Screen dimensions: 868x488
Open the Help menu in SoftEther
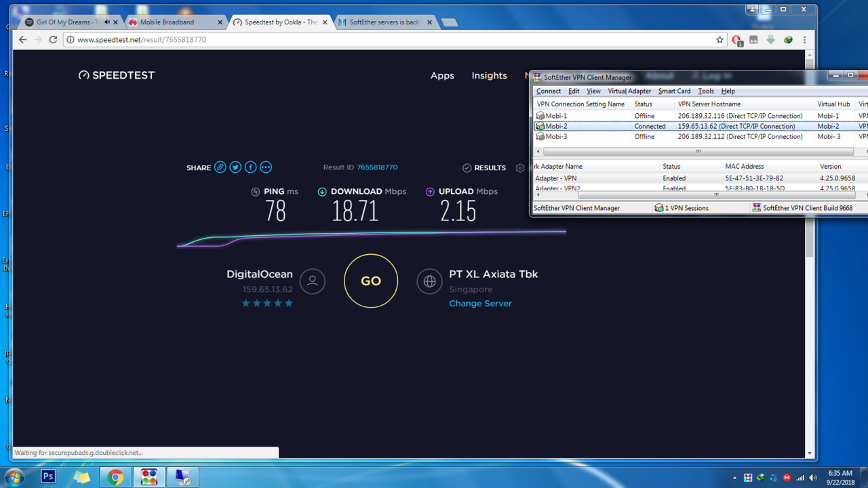(728, 91)
